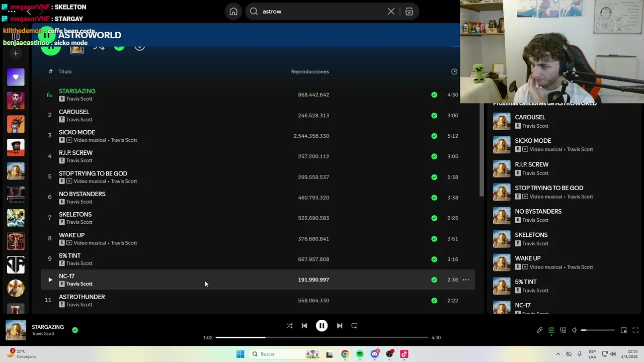Clear the search field with the X icon

coord(391,12)
